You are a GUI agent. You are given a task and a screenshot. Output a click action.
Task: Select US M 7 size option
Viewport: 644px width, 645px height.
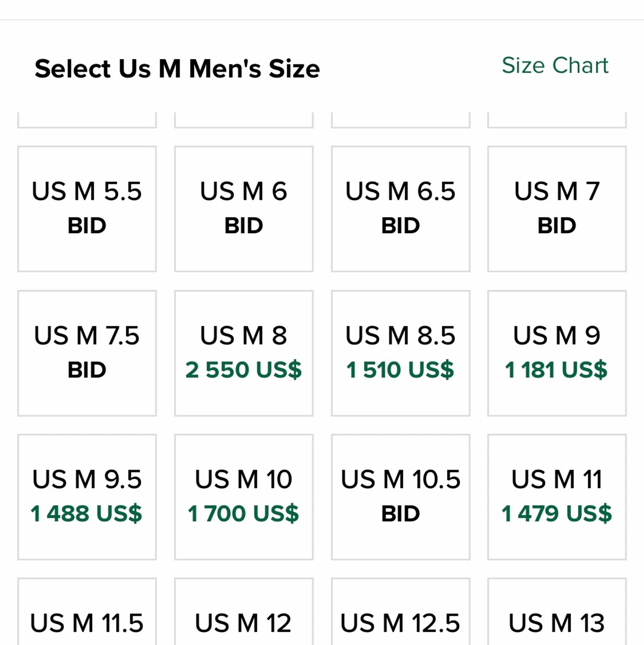[x=557, y=209]
